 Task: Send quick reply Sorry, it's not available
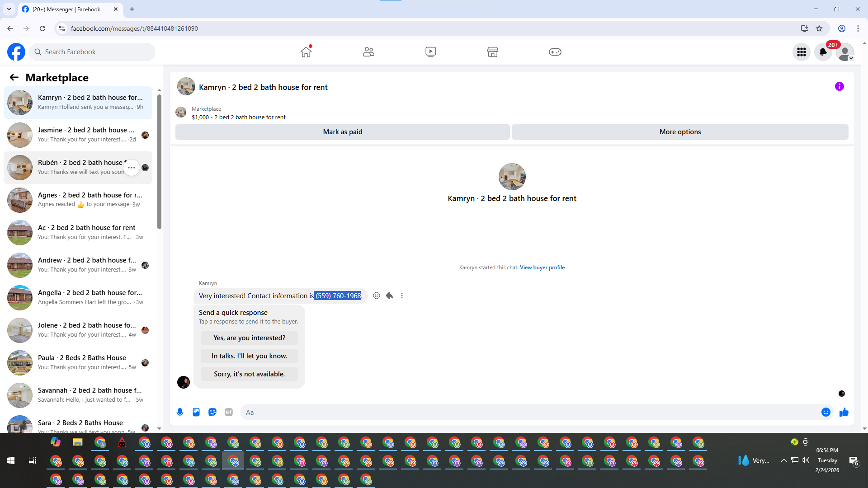click(249, 374)
